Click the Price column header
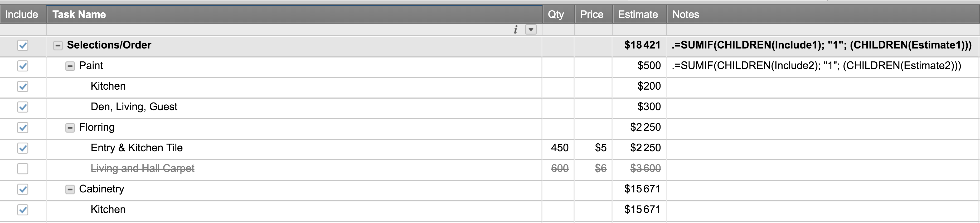980x223 pixels. 593,14
